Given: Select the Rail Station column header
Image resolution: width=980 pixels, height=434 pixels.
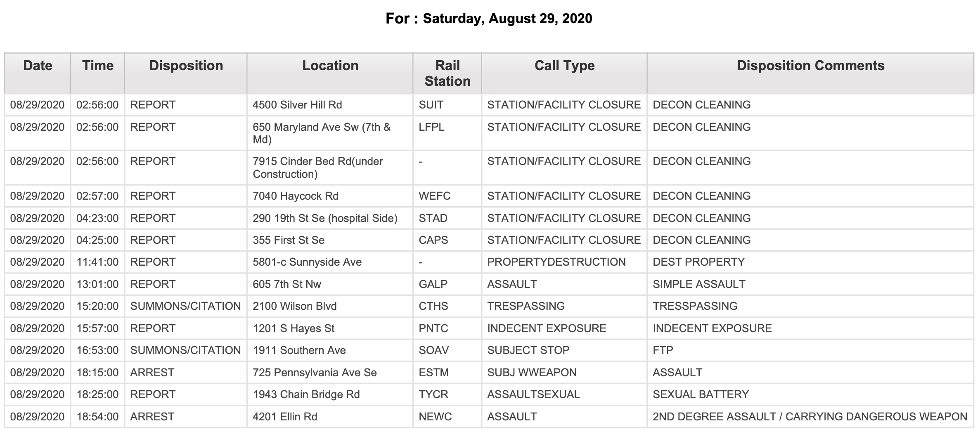Looking at the screenshot, I should pyautogui.click(x=447, y=73).
